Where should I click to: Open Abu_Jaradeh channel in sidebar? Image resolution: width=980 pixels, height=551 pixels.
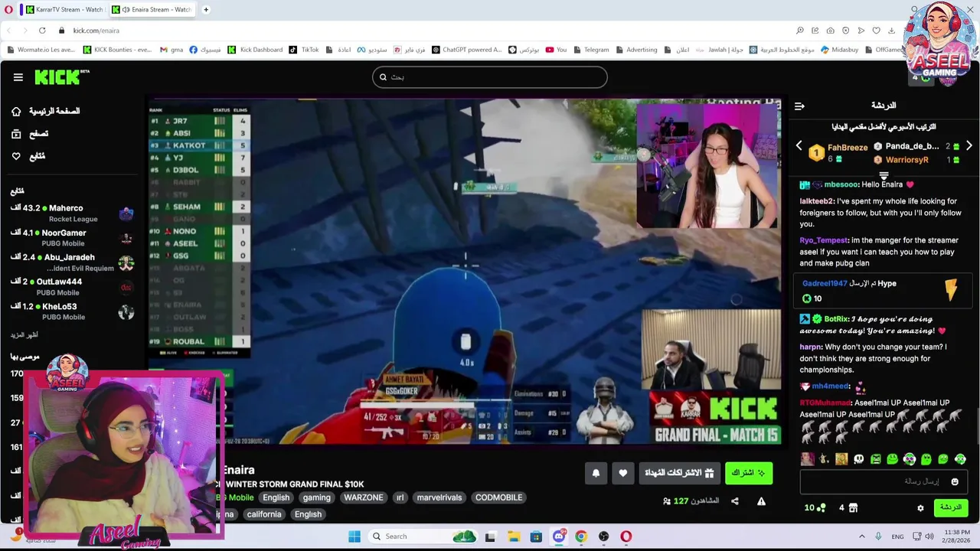(73, 262)
